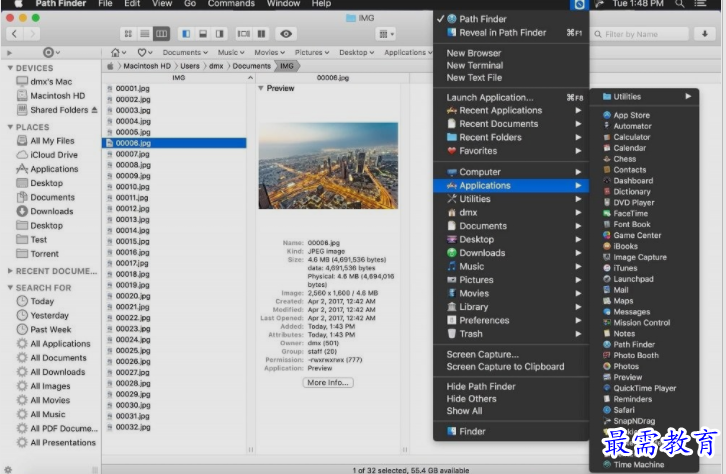Click the city preview thumbnail
The image size is (726, 474).
tap(328, 165)
